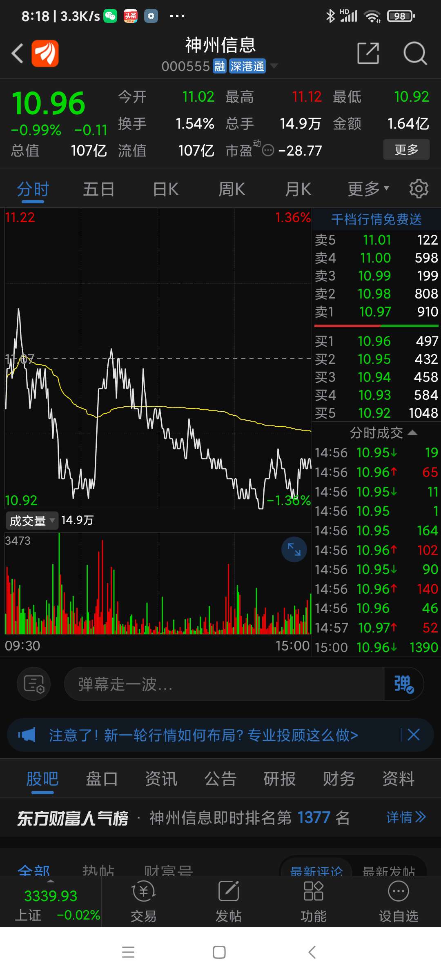This screenshot has height=980, width=441.
Task: Tap the 融 margin trading badge
Action: point(220,66)
